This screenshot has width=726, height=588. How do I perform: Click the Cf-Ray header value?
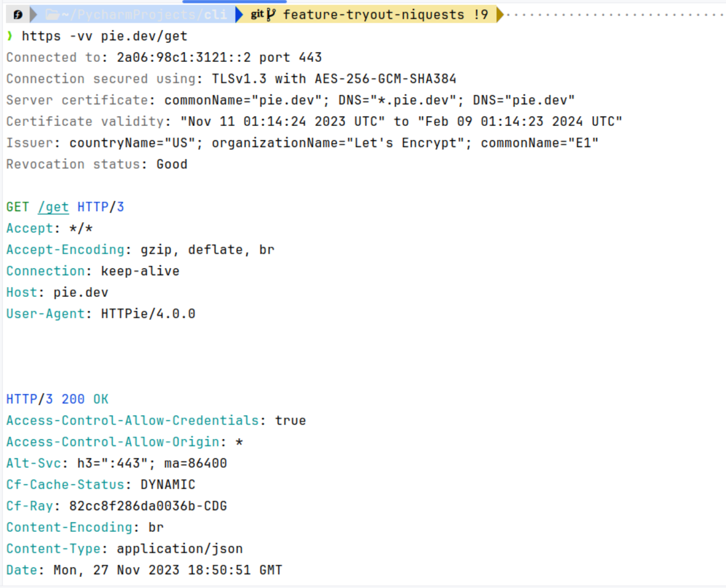(x=148, y=506)
